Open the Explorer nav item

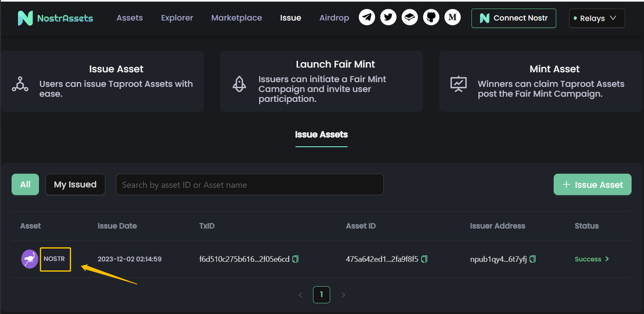[x=177, y=18]
